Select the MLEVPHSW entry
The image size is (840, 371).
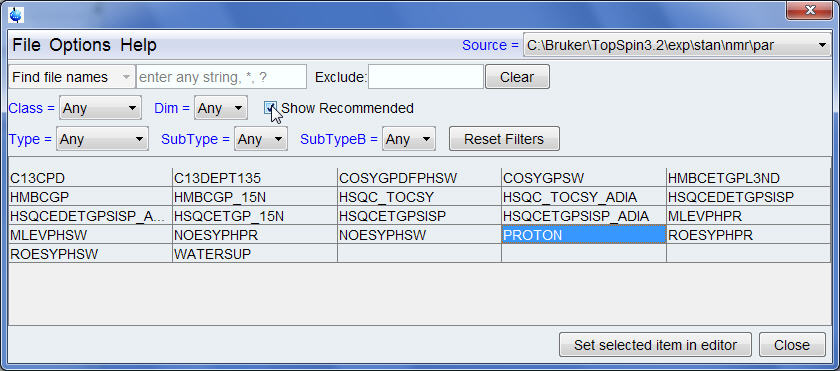[x=91, y=234]
